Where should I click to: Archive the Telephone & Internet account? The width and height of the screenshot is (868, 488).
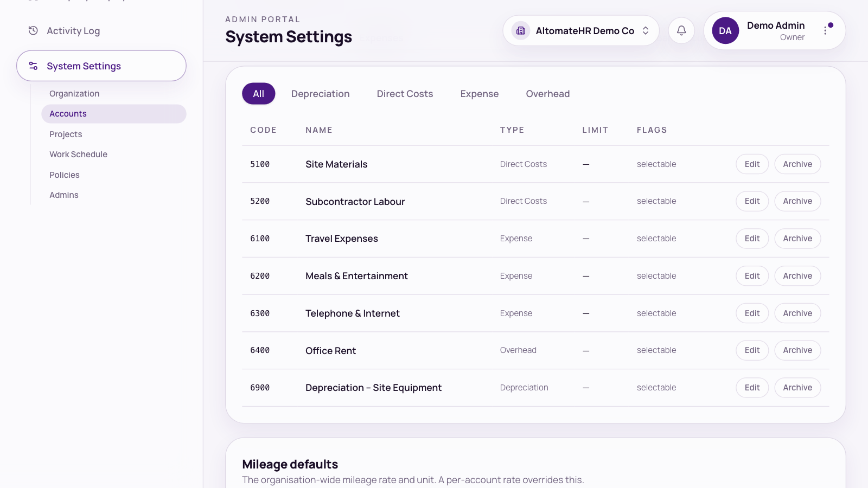point(797,313)
